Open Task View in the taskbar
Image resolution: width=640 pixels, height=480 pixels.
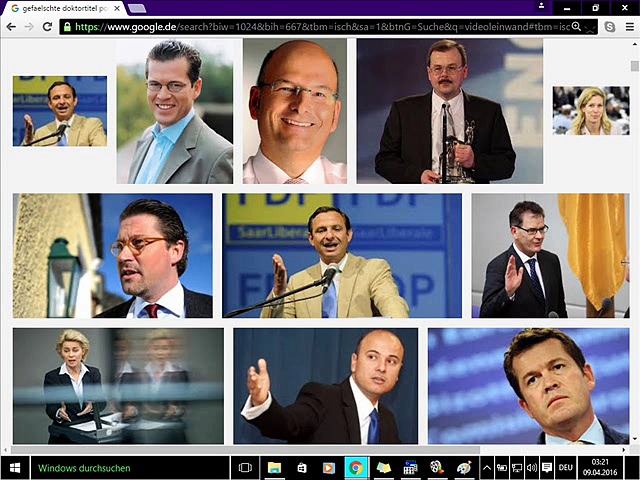[245, 467]
